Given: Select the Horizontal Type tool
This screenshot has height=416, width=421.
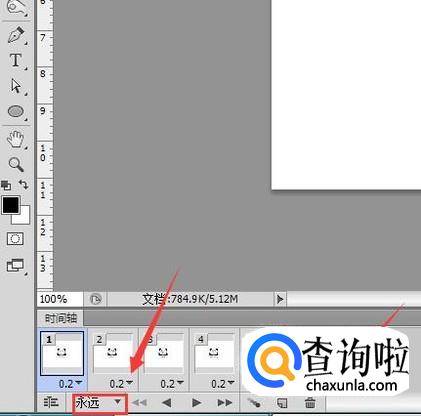Looking at the screenshot, I should [16, 61].
